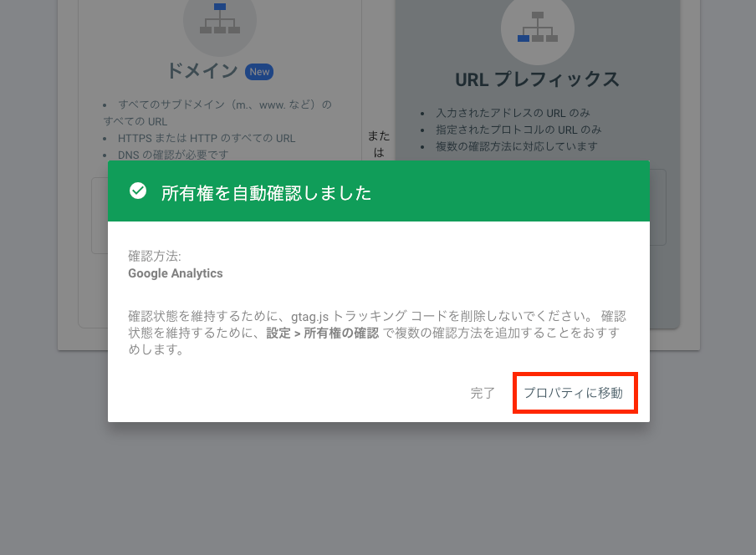Click the Google Analytics verification method text

(176, 273)
